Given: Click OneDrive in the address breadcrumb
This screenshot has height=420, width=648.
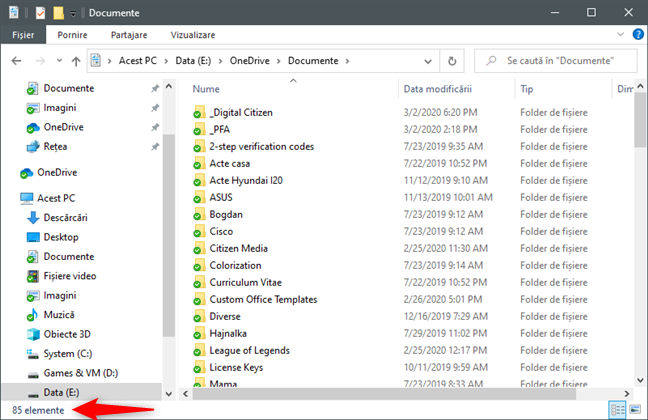Looking at the screenshot, I should 250,61.
